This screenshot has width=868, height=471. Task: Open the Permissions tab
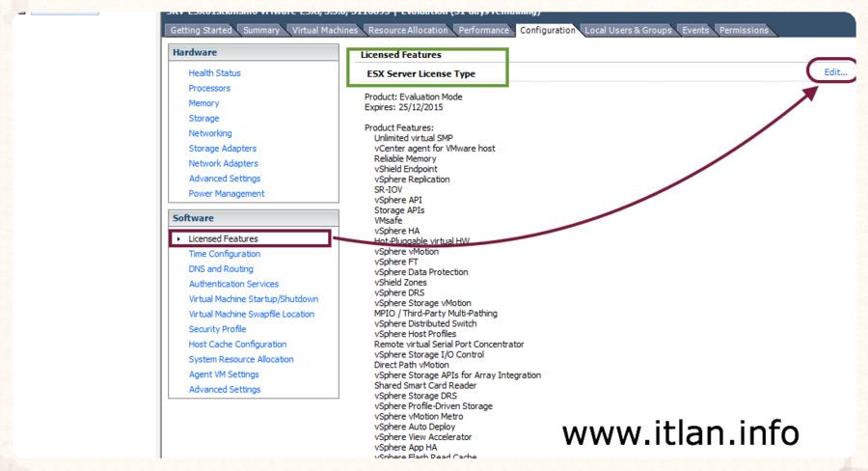[744, 30]
